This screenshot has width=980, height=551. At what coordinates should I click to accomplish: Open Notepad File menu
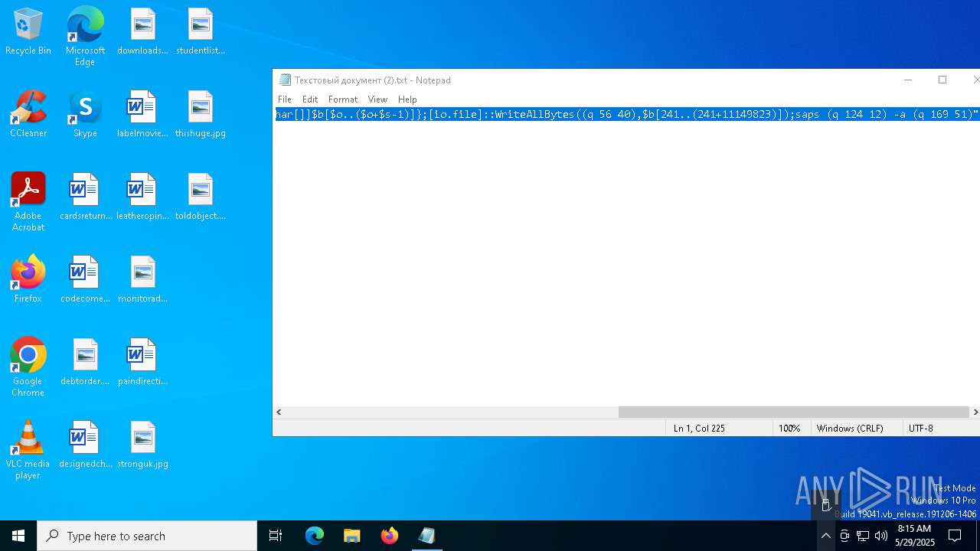point(285,99)
